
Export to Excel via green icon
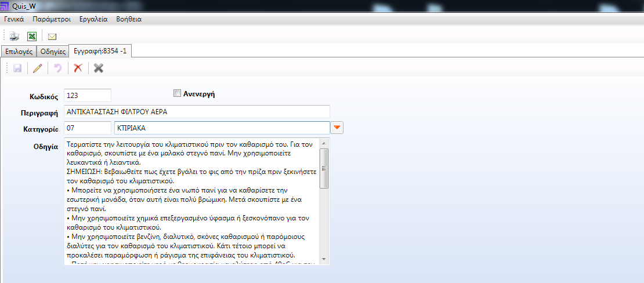point(32,37)
